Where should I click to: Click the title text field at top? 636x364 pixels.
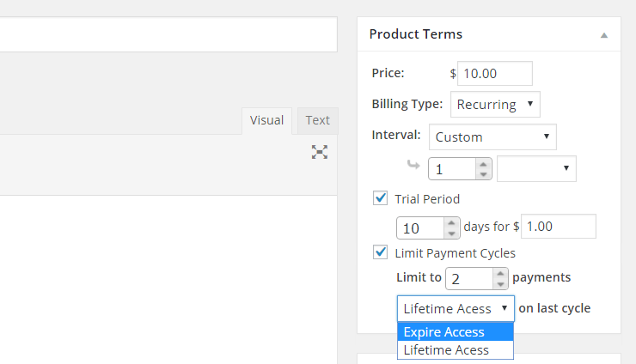pyautogui.click(x=168, y=34)
